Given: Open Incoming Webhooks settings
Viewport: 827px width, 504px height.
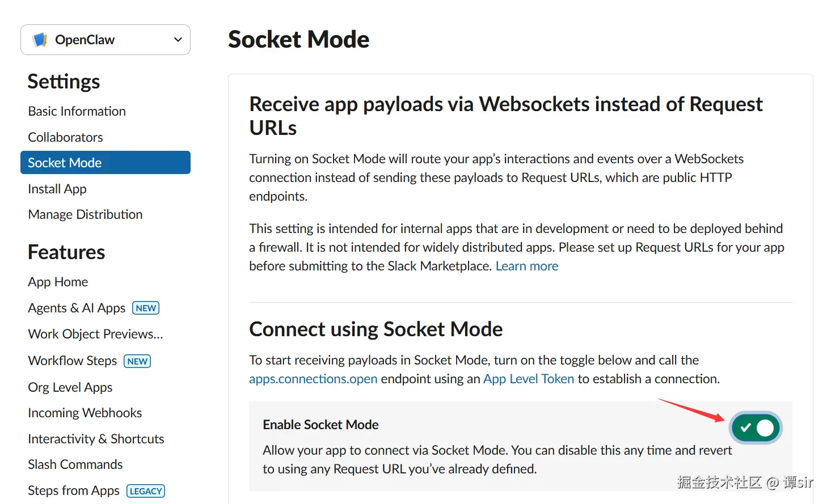Looking at the screenshot, I should pos(85,413).
